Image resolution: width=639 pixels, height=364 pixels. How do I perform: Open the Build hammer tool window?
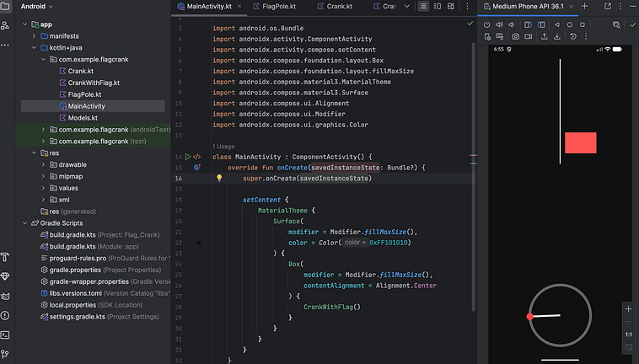(5, 257)
